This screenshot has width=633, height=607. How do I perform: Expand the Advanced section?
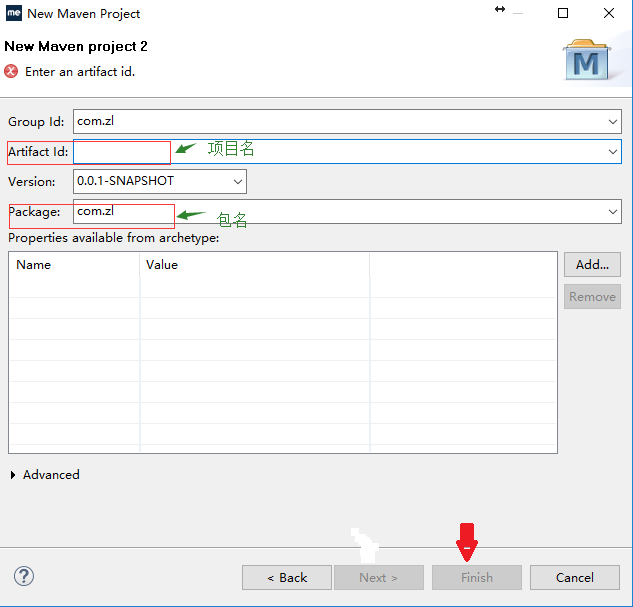(13, 475)
